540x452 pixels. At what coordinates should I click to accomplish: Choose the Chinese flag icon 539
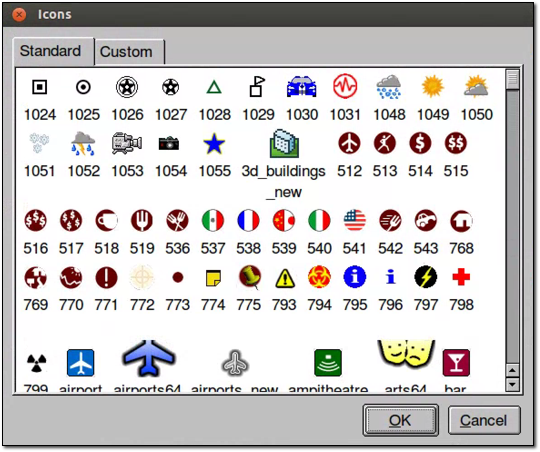284,220
